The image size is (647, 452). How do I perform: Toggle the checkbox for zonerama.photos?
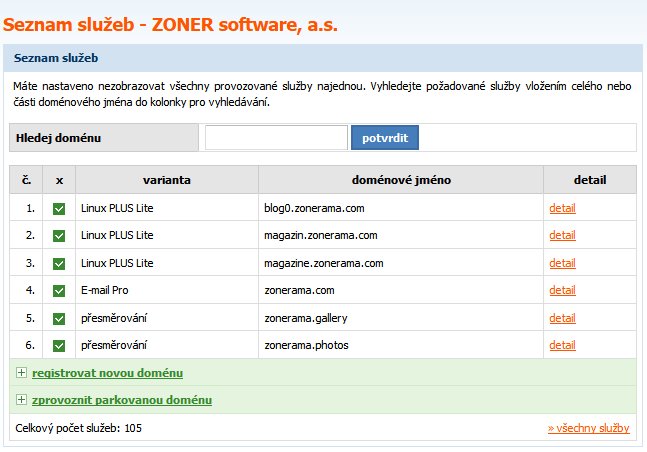tap(59, 346)
